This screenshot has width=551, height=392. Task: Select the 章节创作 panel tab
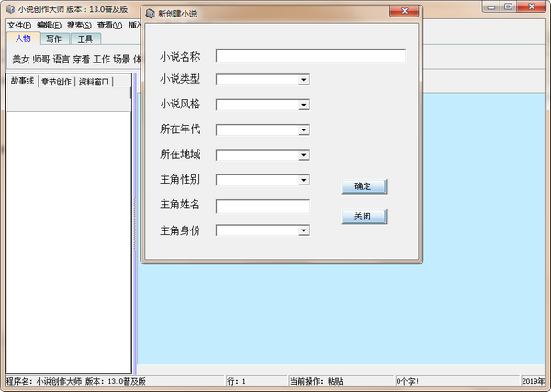point(56,82)
